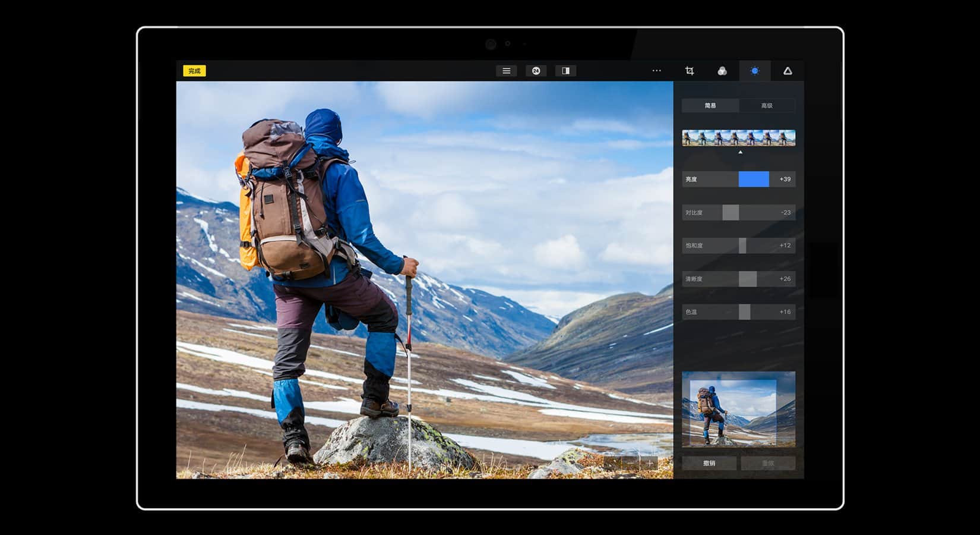
Task: Open the hamburger list menu
Action: (506, 71)
